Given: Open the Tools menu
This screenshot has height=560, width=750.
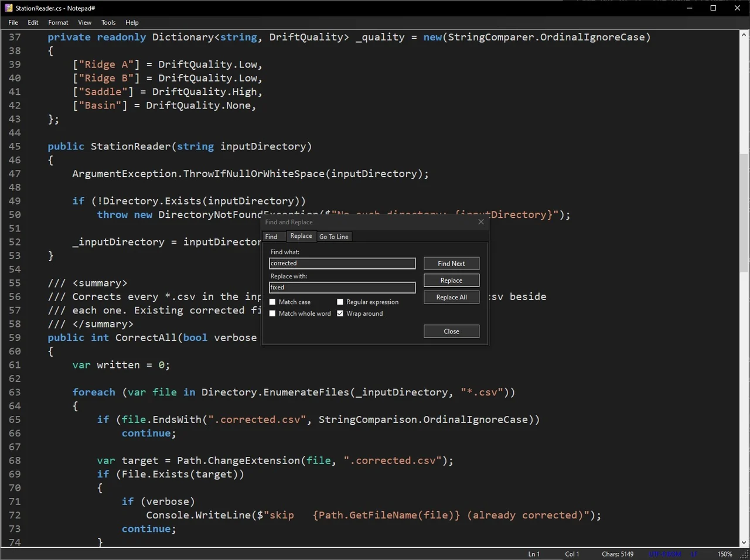Looking at the screenshot, I should (108, 22).
